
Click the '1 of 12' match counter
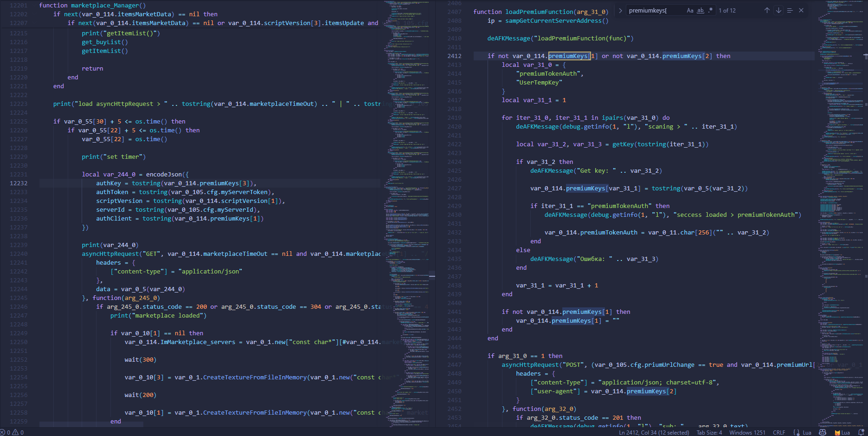point(727,10)
